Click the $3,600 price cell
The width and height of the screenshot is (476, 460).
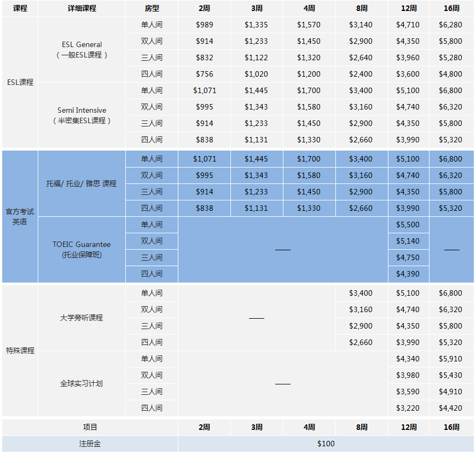click(408, 74)
